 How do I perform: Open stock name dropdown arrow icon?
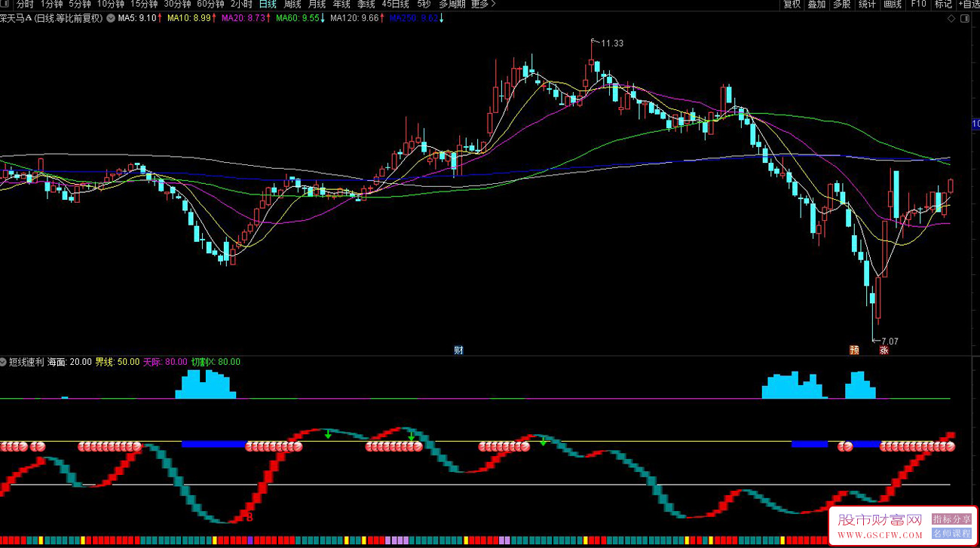(112, 19)
